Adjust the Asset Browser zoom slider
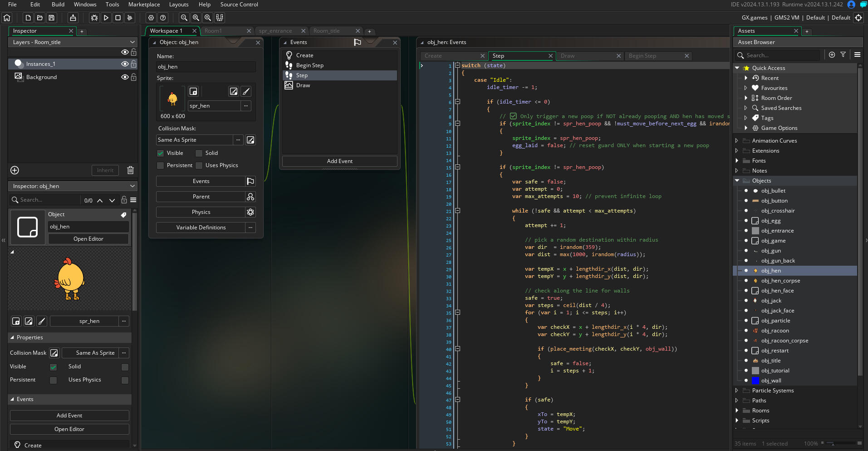Viewport: 868px width, 451px height. click(x=832, y=443)
